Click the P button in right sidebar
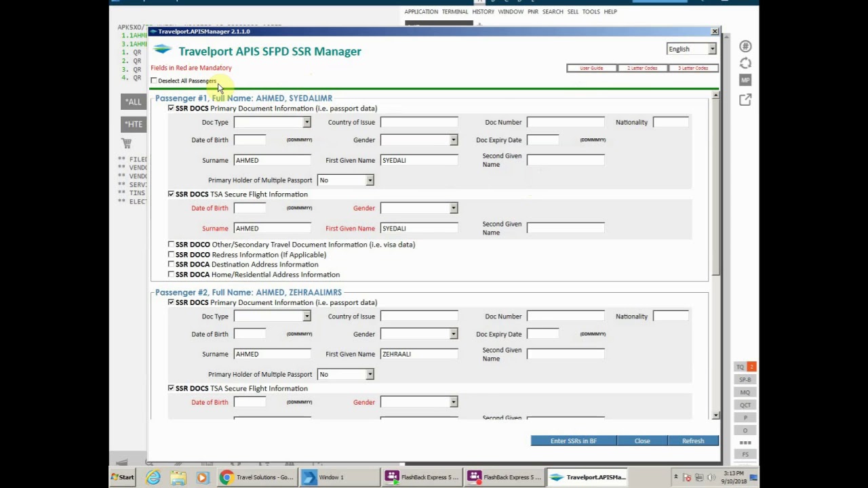Screen dimensions: 868x488 pyautogui.click(x=745, y=418)
